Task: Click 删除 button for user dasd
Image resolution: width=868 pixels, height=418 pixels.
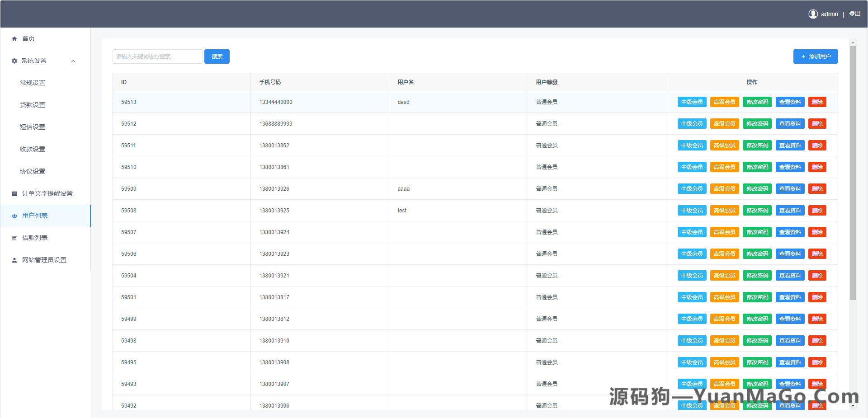Action: (x=817, y=102)
